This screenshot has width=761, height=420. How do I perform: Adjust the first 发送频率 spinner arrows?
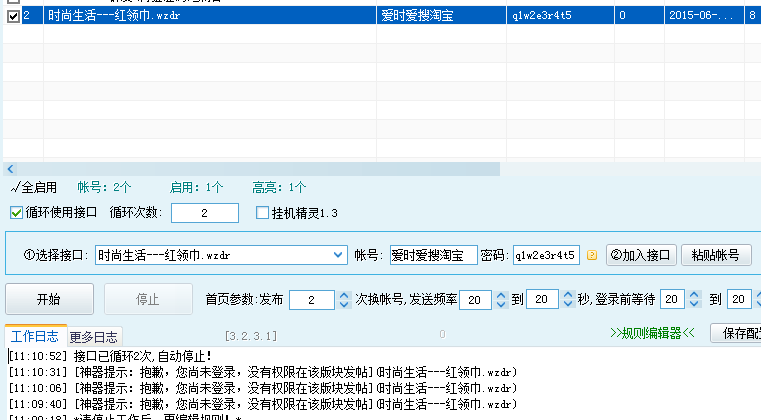pyautogui.click(x=500, y=299)
